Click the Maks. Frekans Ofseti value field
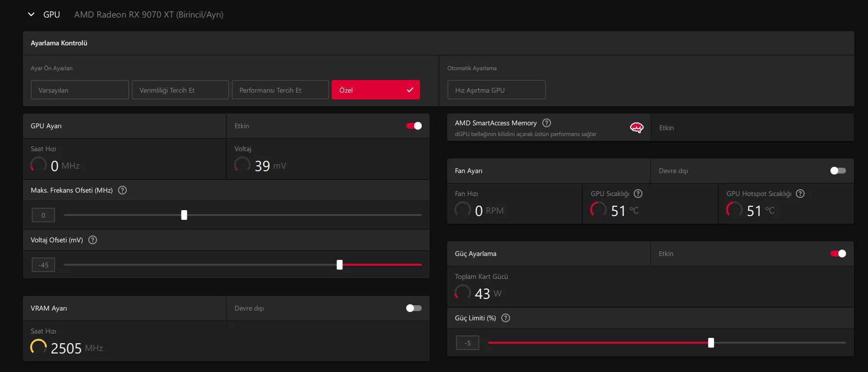The height and width of the screenshot is (372, 868). [x=43, y=215]
